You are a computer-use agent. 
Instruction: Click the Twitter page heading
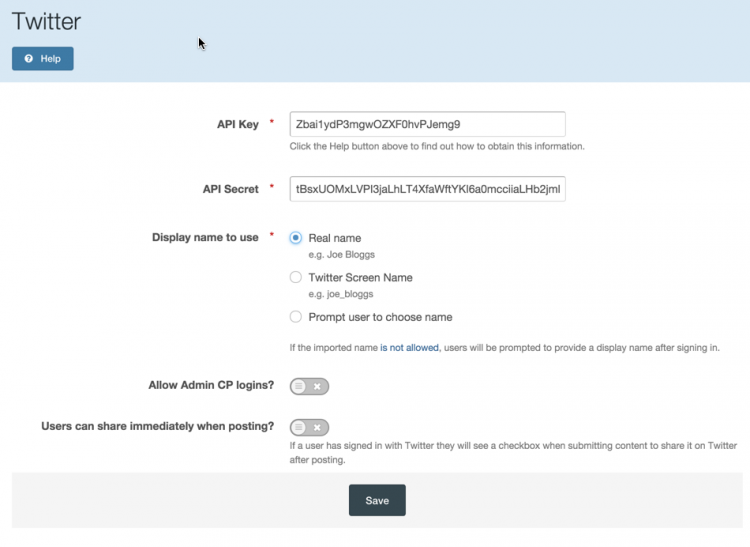click(46, 21)
